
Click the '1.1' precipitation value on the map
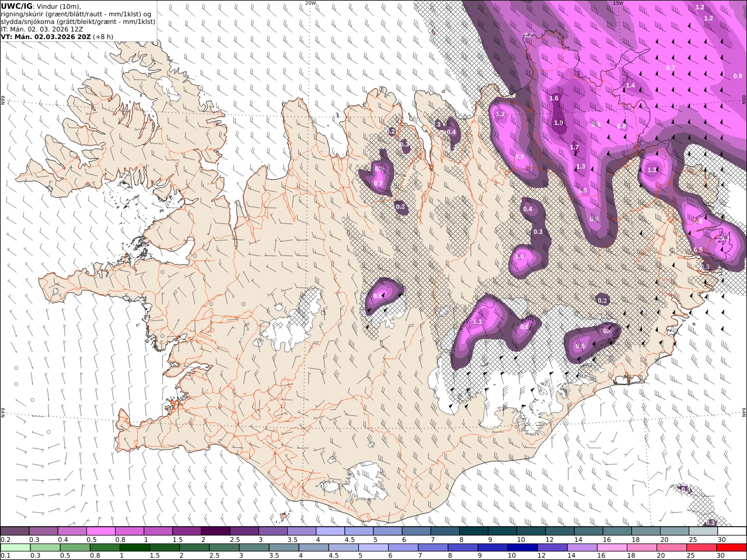[477, 321]
